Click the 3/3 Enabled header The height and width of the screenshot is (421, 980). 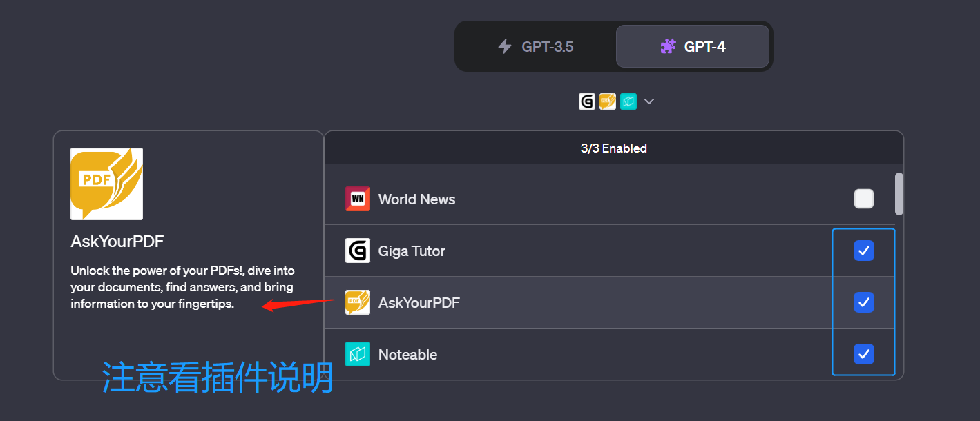pos(614,148)
